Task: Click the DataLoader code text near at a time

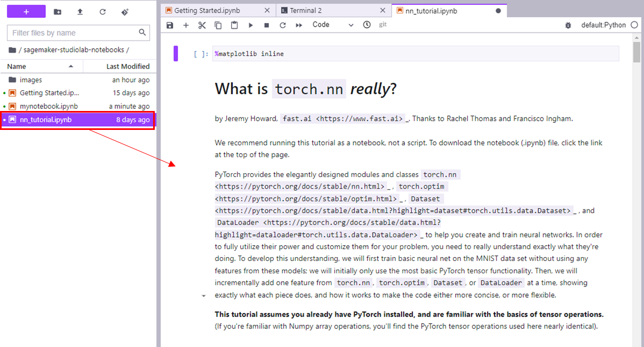Action: pos(501,283)
